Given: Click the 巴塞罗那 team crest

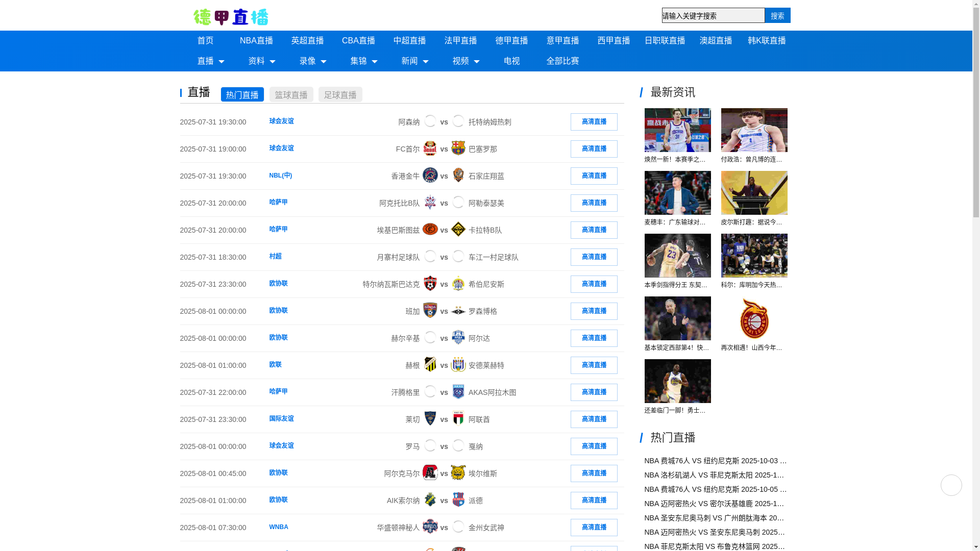Looking at the screenshot, I should pyautogui.click(x=458, y=148).
